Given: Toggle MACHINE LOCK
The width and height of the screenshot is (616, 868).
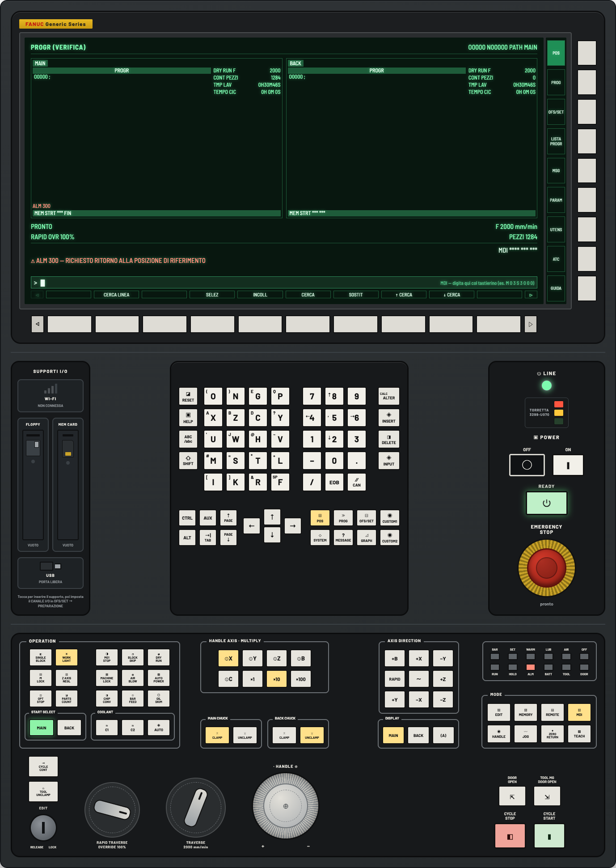Looking at the screenshot, I should 107,678.
